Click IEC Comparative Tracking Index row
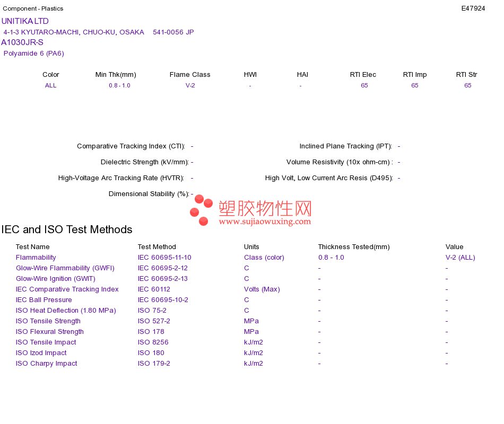504x424 pixels. click(67, 289)
